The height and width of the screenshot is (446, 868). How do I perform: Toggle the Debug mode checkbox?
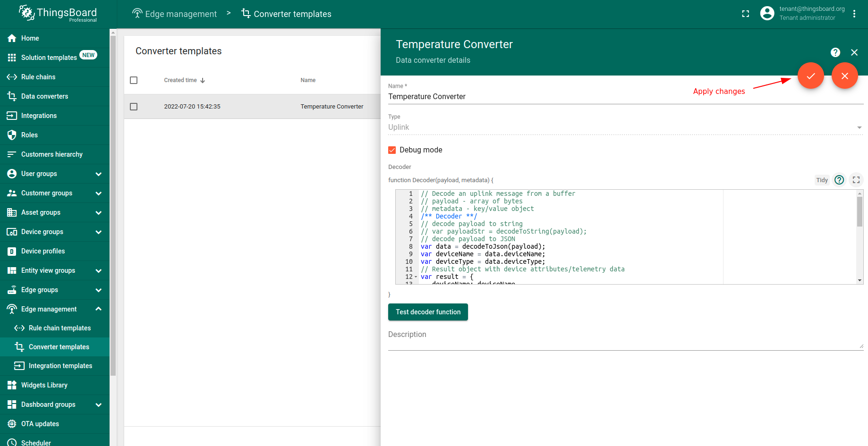[x=392, y=150]
